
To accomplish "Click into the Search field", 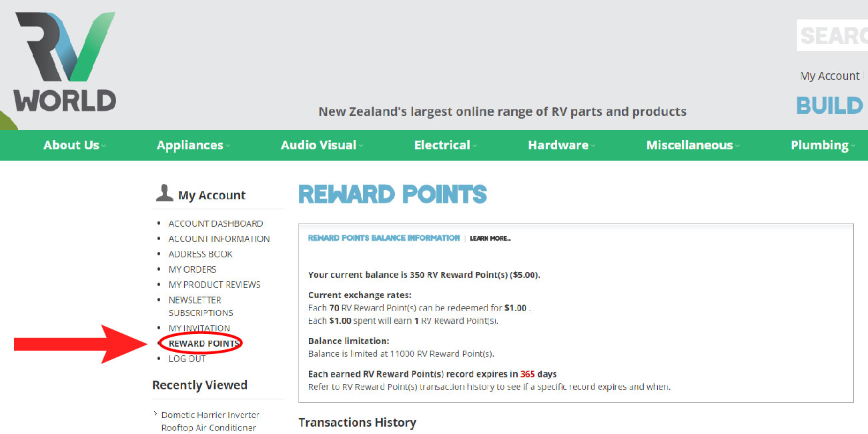I will (832, 35).
